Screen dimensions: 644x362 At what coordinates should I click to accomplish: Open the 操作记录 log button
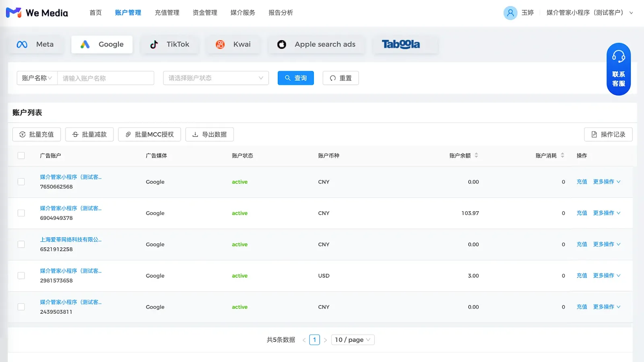click(608, 134)
